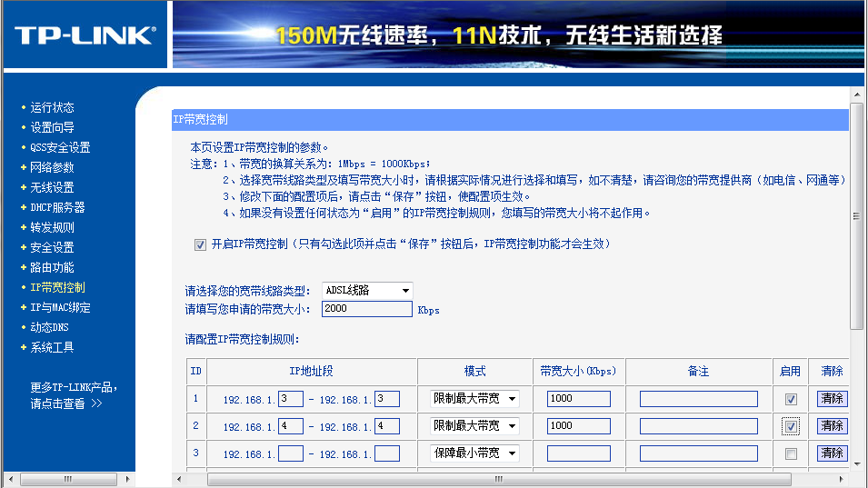The height and width of the screenshot is (488, 868).
Task: Click the IP带宽控制 section header
Action: coord(510,120)
